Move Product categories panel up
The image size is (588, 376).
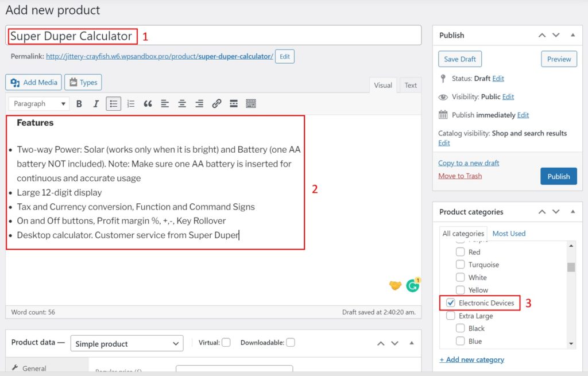[x=542, y=212]
